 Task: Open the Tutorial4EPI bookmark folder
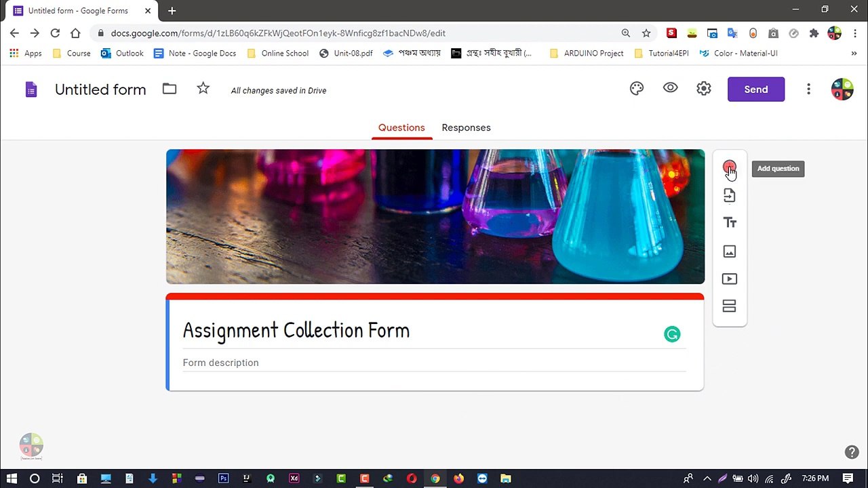661,53
